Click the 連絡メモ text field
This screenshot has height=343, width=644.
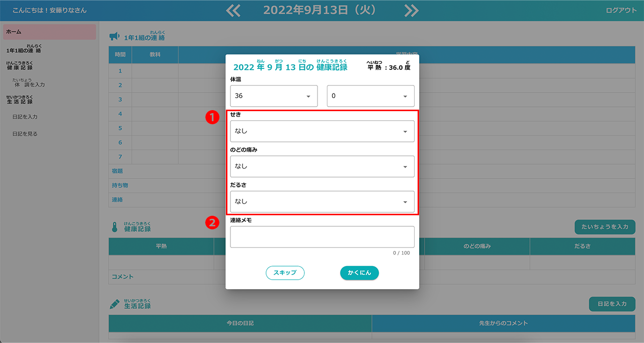tap(322, 237)
